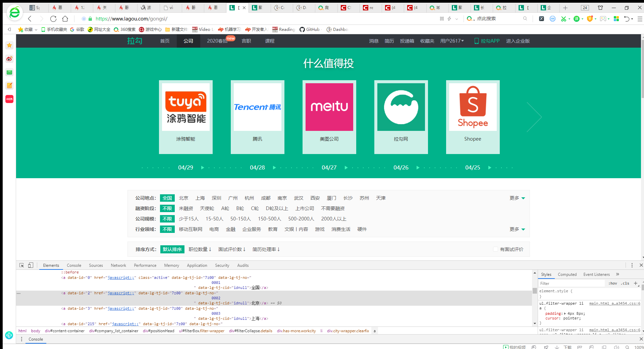Expand the 收藏 bookmarks dropdown
The image size is (644, 349).
click(28, 30)
